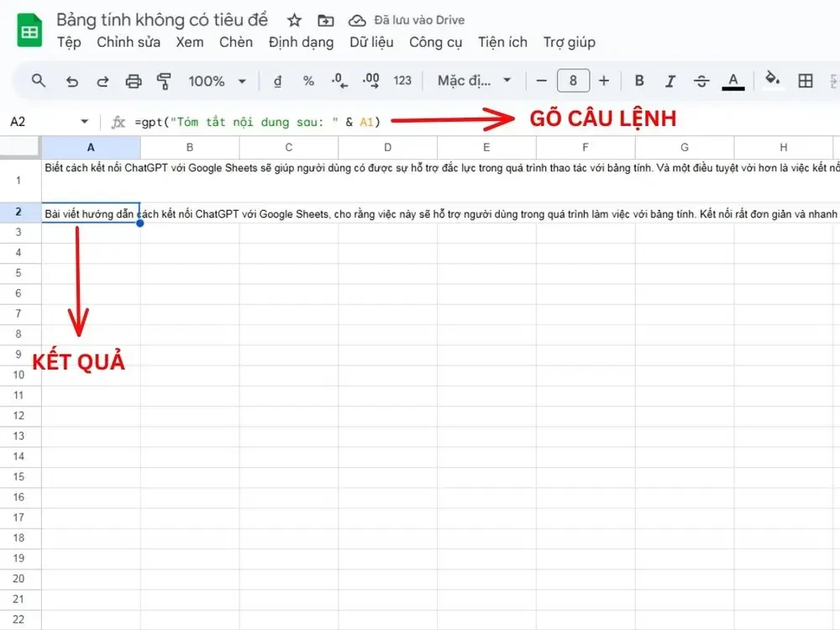Select column F header
Screen dimensions: 840x630
585,147
